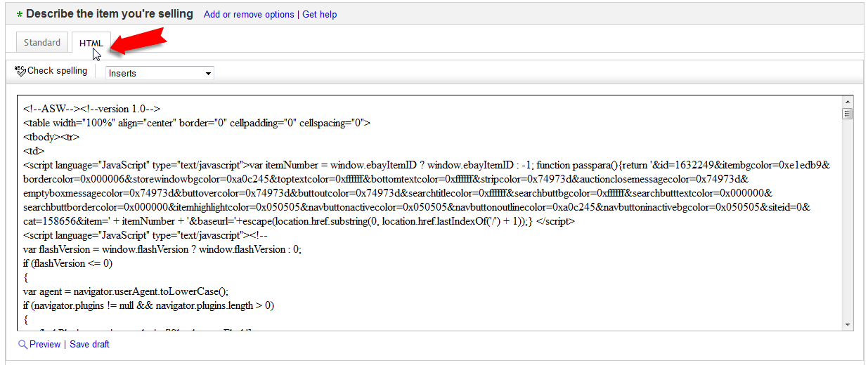Switch to the Standard editor tab
Image resolution: width=868 pixels, height=365 pixels.
click(42, 43)
